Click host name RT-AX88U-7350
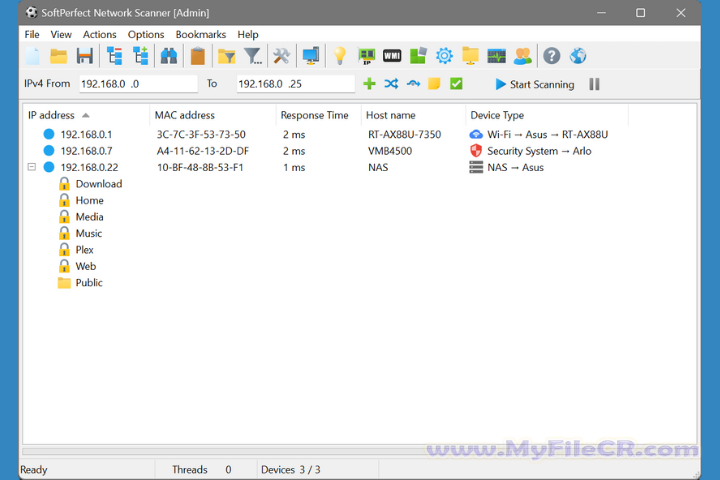 pos(405,134)
